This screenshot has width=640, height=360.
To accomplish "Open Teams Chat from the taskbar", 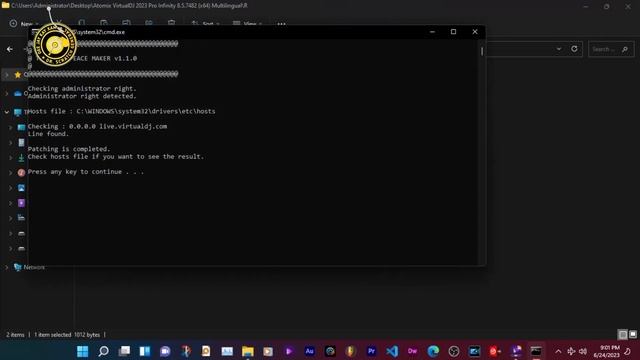I will click(x=165, y=351).
